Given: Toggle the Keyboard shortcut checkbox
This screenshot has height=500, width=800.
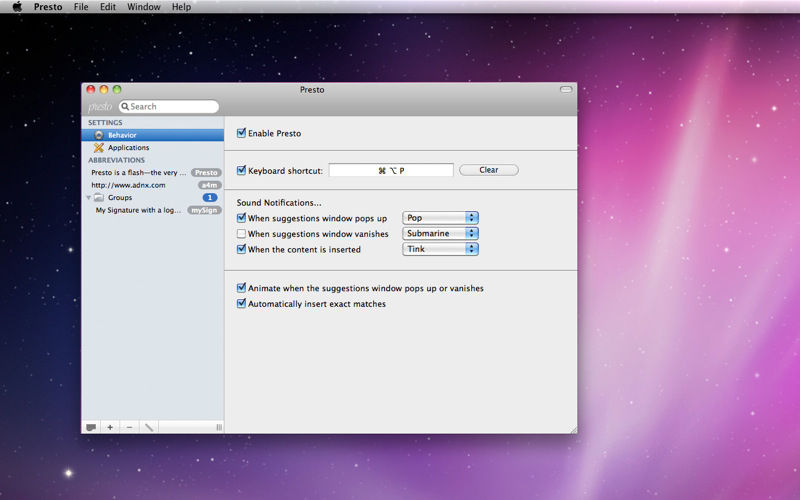Looking at the screenshot, I should [x=241, y=170].
